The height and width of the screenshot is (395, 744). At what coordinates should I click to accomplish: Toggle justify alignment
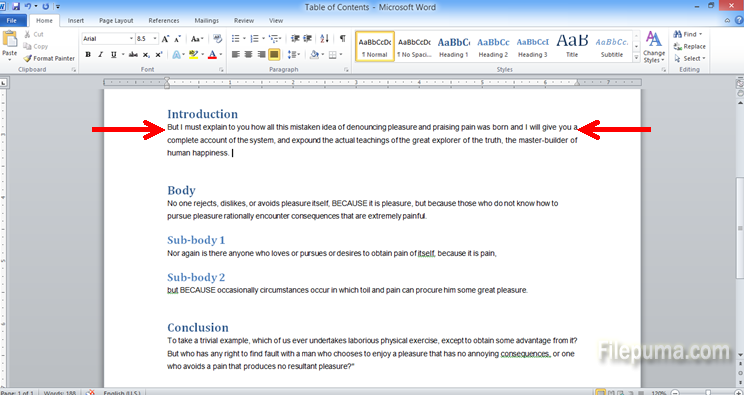[274, 55]
